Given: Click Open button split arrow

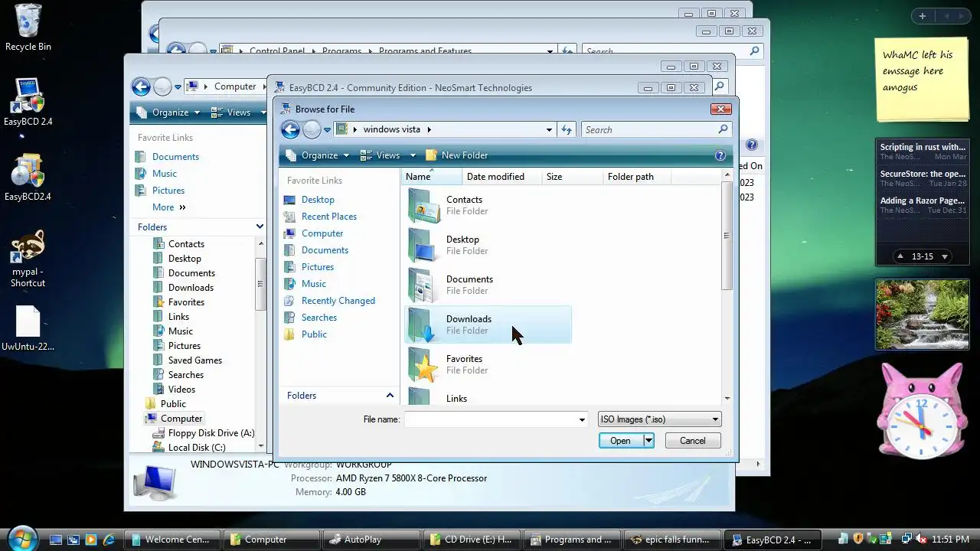Looking at the screenshot, I should pos(648,441).
